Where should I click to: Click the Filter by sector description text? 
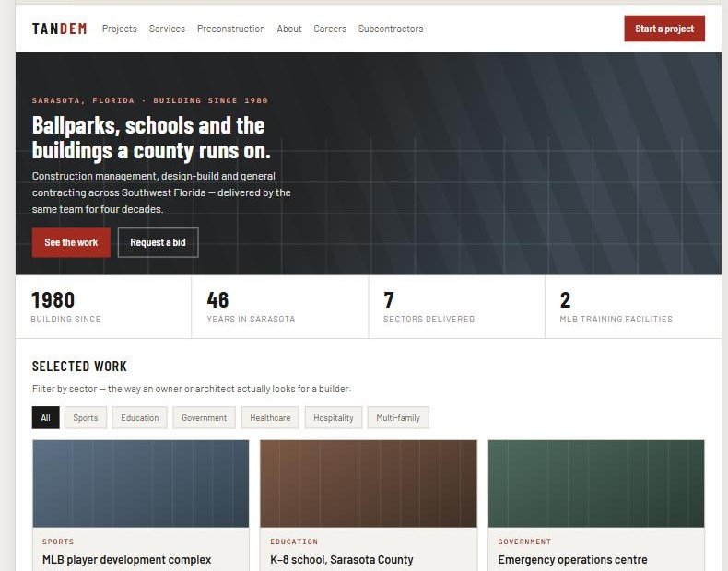tap(192, 389)
